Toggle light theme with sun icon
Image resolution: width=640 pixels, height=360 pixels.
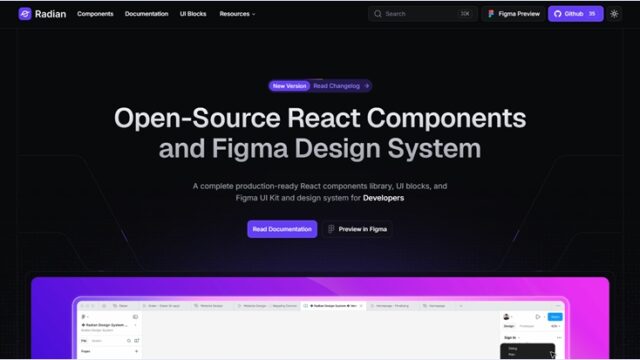click(x=614, y=14)
